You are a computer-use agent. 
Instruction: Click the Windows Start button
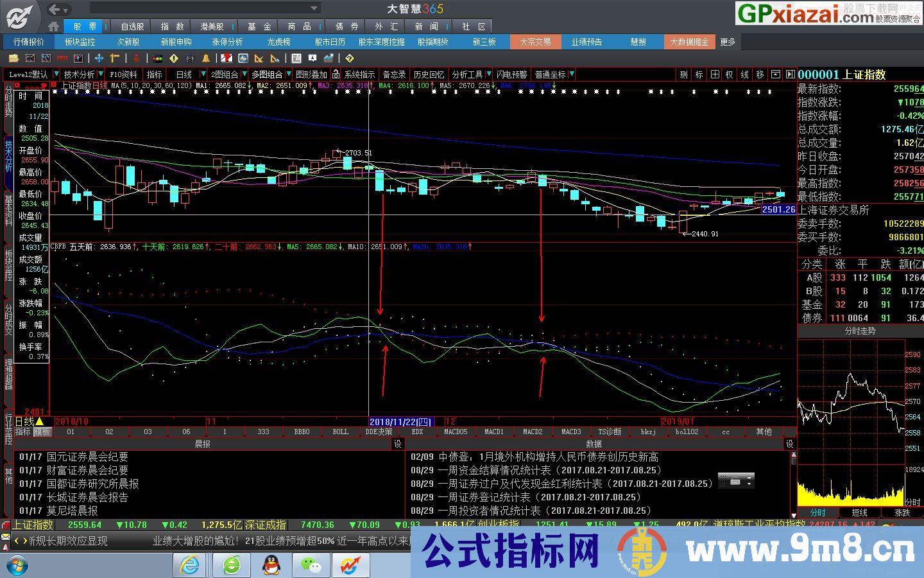15,566
